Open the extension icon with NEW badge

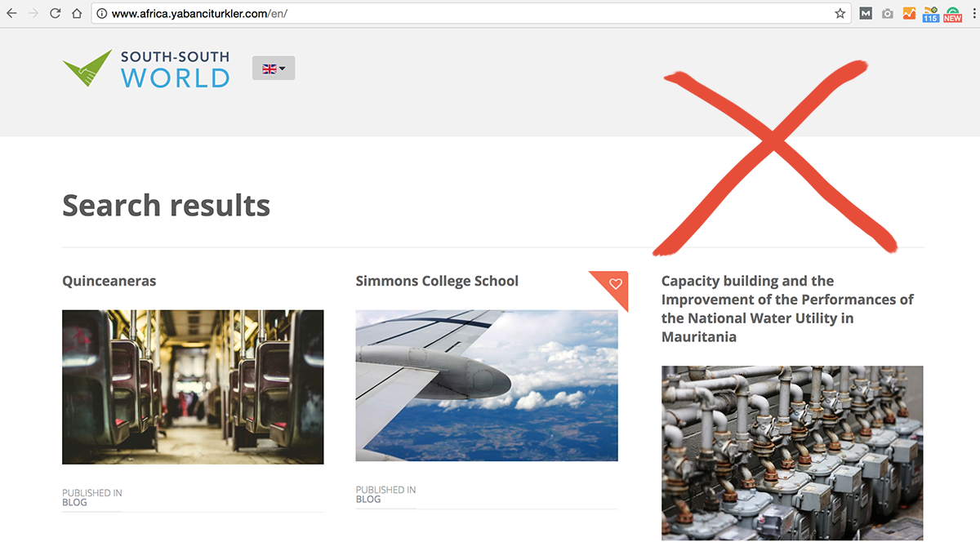pos(952,14)
